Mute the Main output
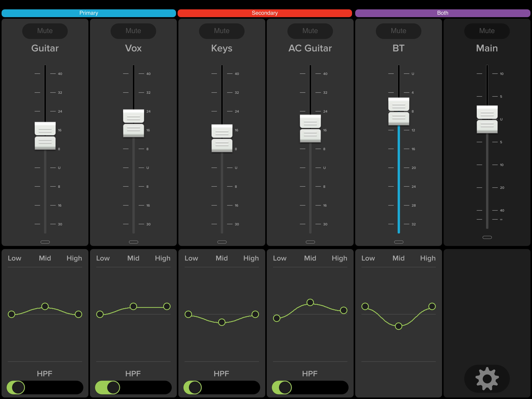The image size is (532, 399). pos(487,31)
